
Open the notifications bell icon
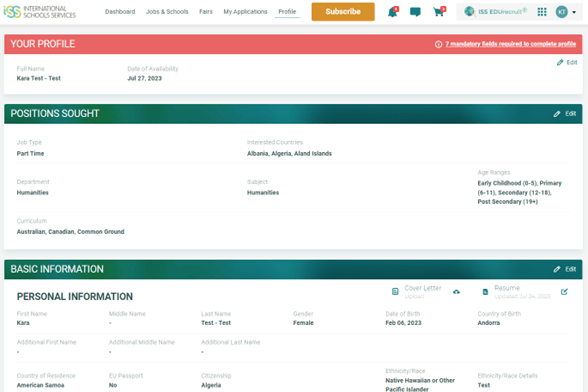point(393,12)
